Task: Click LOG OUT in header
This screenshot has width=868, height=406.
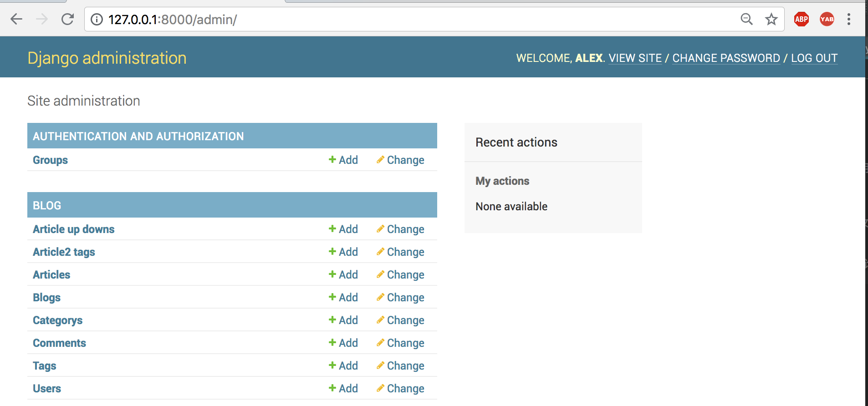Action: click(814, 58)
